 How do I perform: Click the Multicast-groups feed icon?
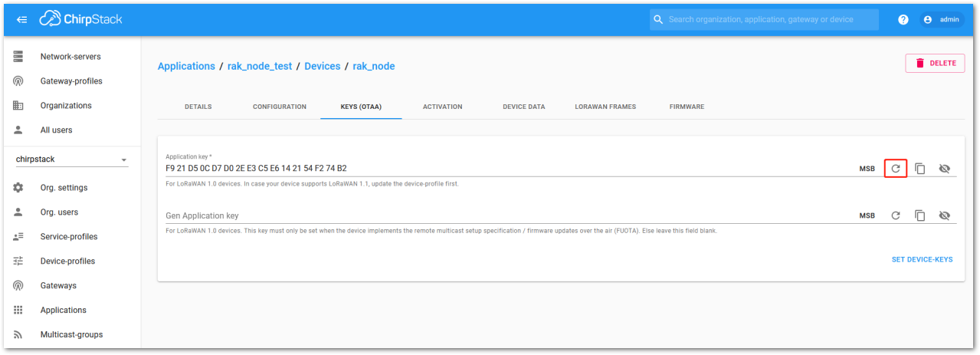coord(18,335)
